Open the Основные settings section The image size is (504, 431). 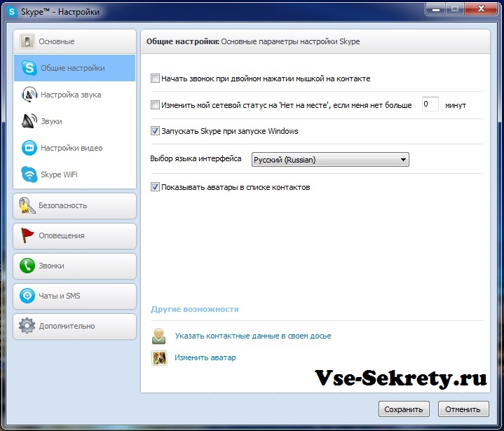pos(74,41)
